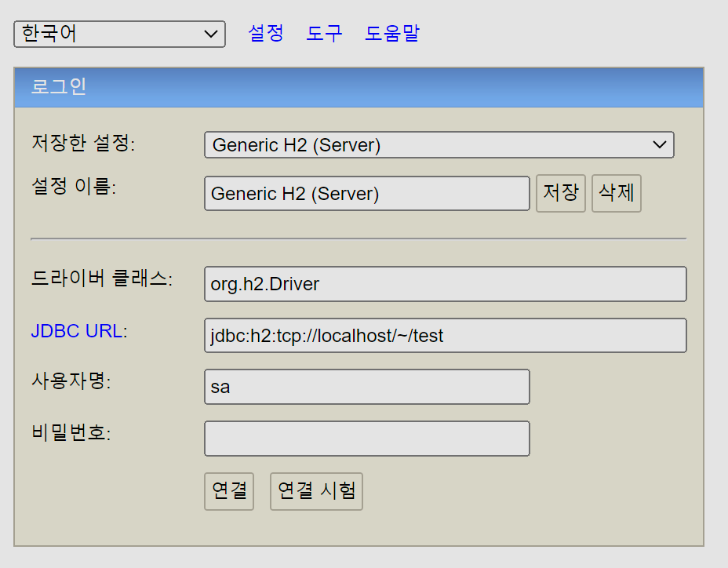Screen dimensions: 728x568
Task: Open the 설정 link
Action: [x=266, y=33]
